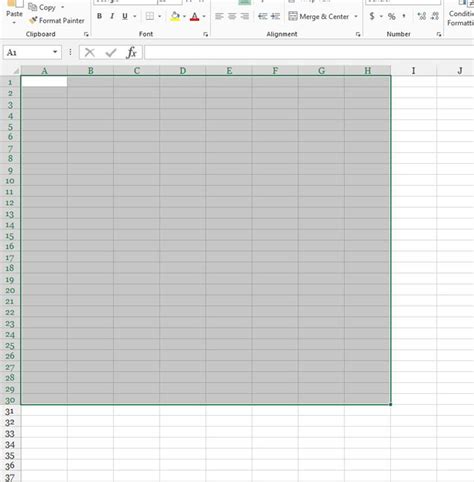Apply Percent Style

point(392,16)
